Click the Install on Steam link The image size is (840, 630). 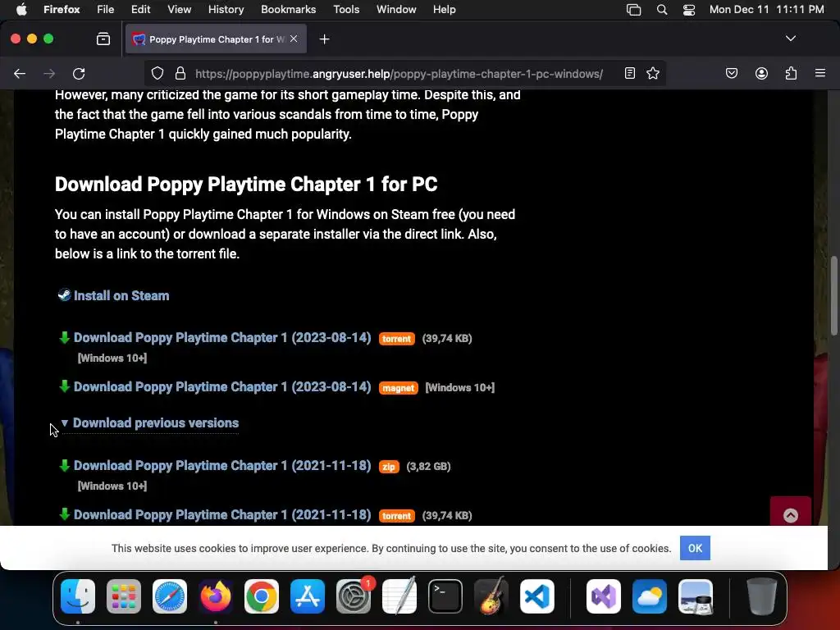(121, 295)
